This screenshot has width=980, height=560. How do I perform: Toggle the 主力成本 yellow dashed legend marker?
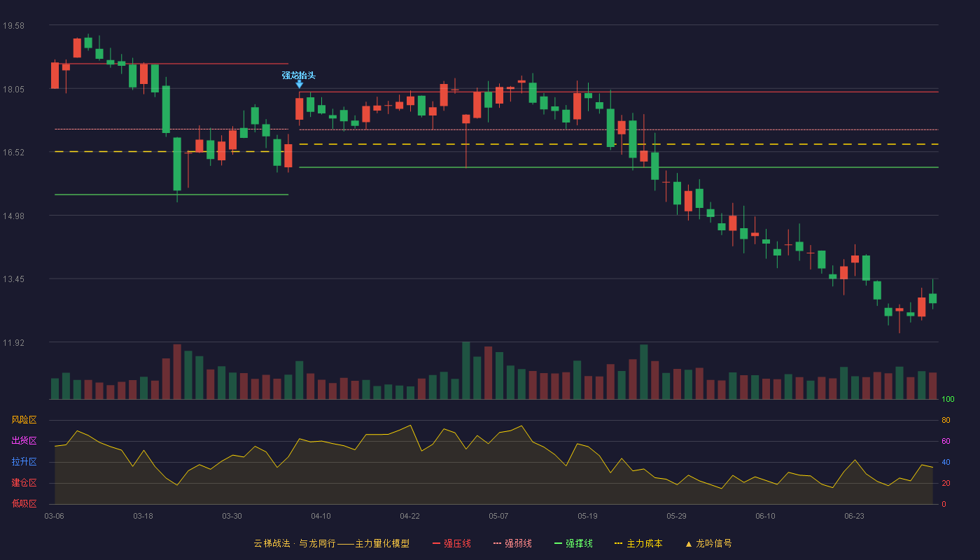(x=618, y=543)
